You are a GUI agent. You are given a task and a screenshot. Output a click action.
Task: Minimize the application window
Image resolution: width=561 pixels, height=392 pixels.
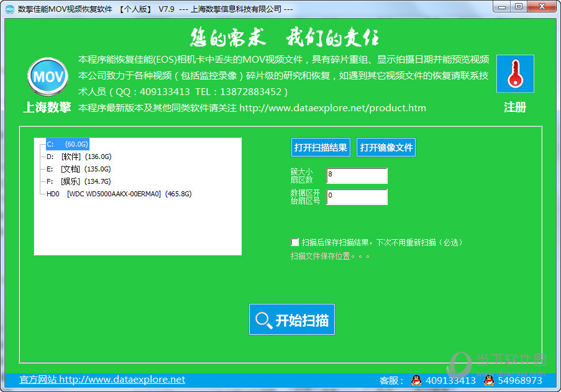coord(501,7)
